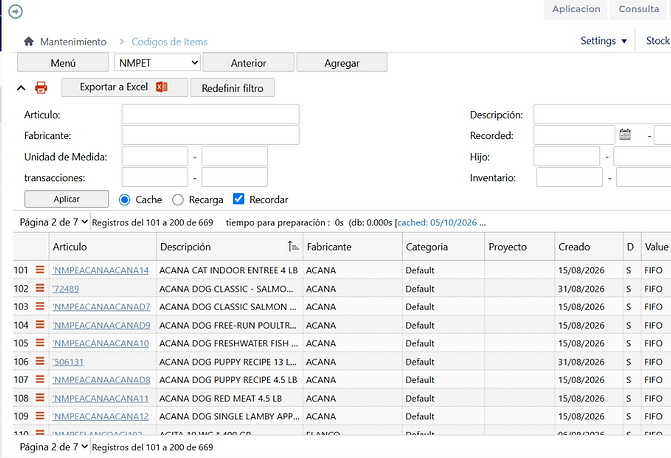Viewport: 671px width, 458px height.
Task: Uncheck the Recordar checkbox
Action: 238,199
